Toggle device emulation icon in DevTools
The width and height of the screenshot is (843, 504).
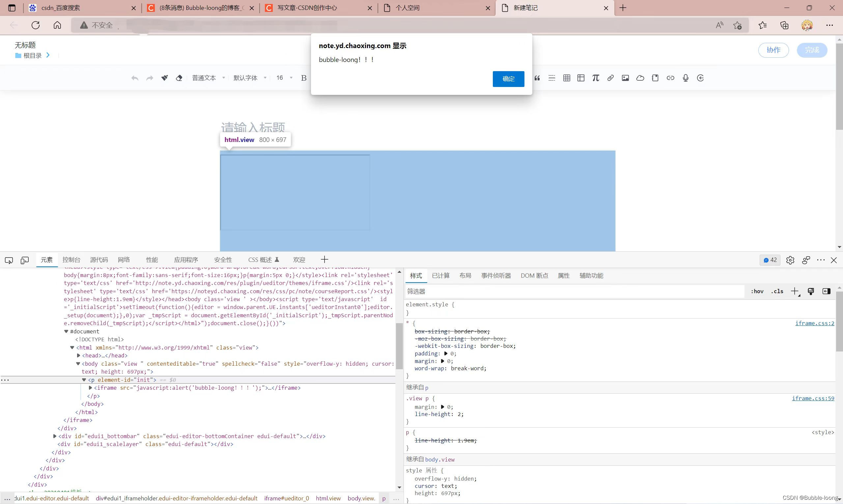pos(24,260)
